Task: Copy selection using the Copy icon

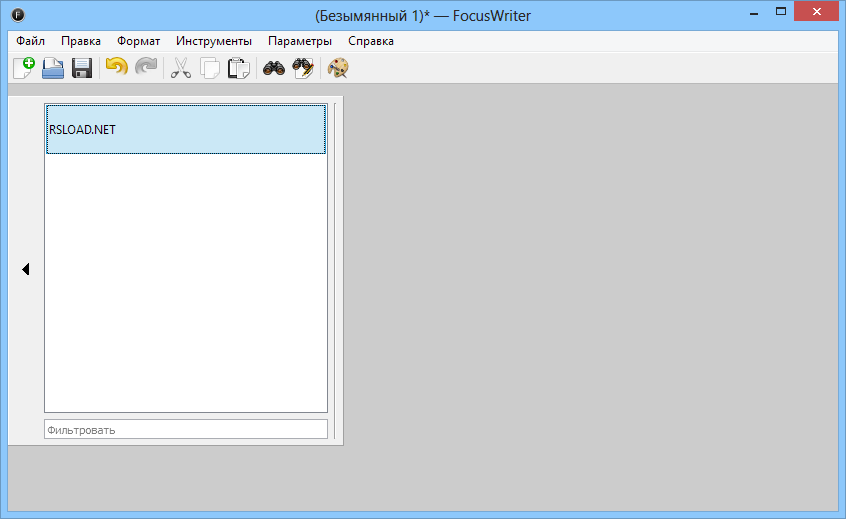Action: 210,68
